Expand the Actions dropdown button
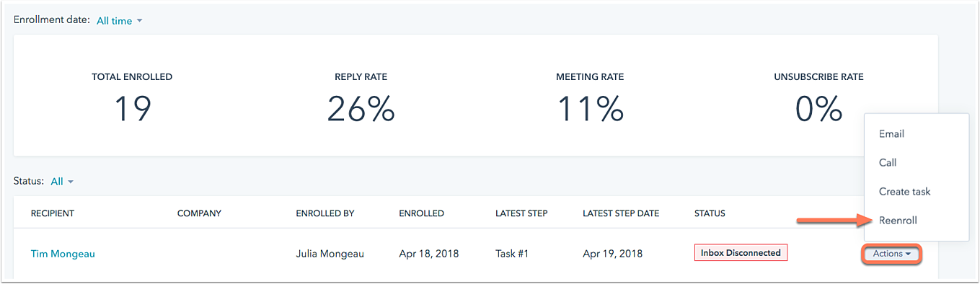 [891, 254]
